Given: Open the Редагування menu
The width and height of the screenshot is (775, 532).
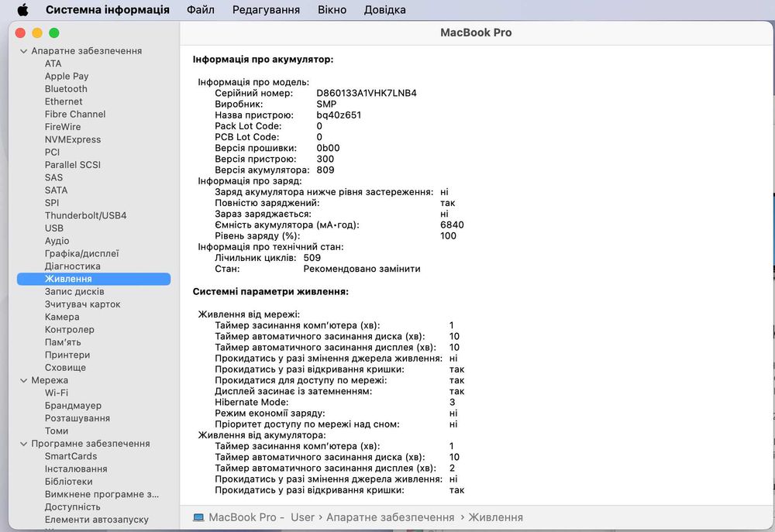Looking at the screenshot, I should [266, 10].
